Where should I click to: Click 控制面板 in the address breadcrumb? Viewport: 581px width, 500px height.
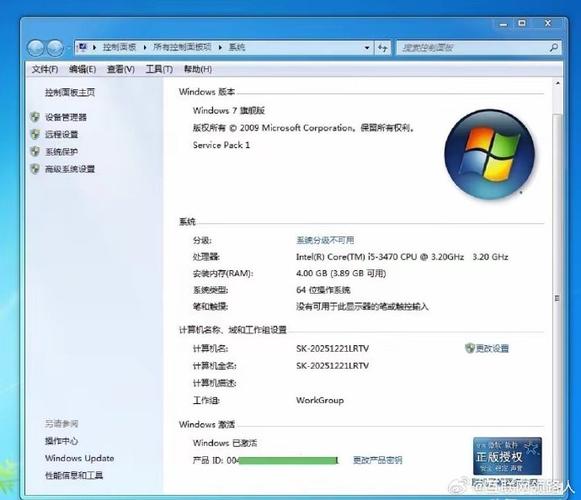(x=119, y=47)
